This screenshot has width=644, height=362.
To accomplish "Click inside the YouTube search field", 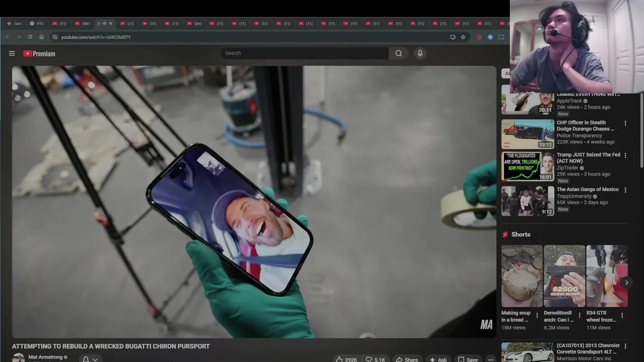I will (304, 53).
